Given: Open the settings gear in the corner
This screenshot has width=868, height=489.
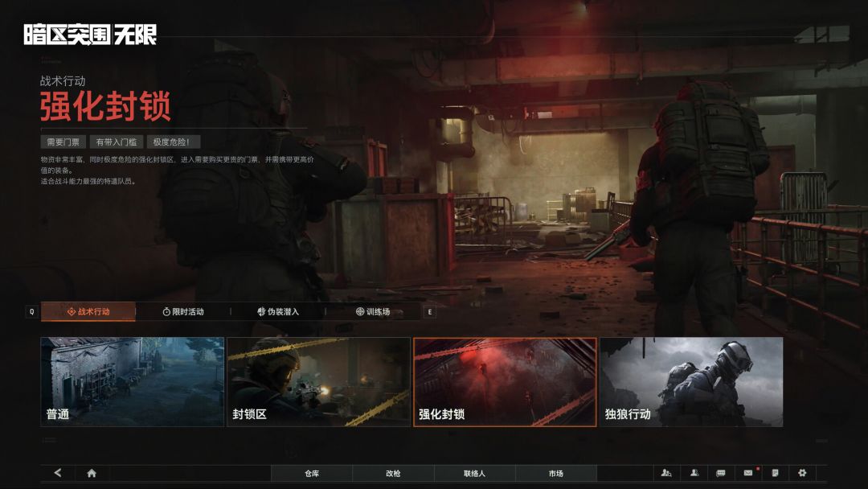Looking at the screenshot, I should point(802,474).
